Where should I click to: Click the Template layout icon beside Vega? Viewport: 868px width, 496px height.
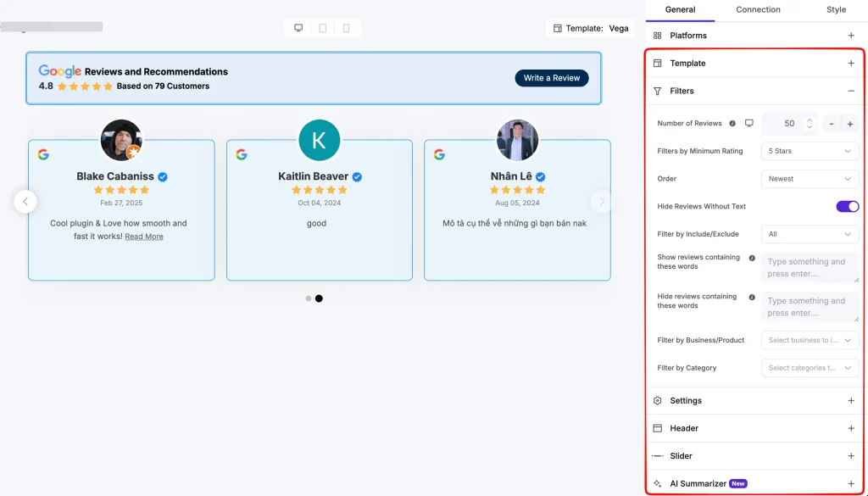click(558, 28)
